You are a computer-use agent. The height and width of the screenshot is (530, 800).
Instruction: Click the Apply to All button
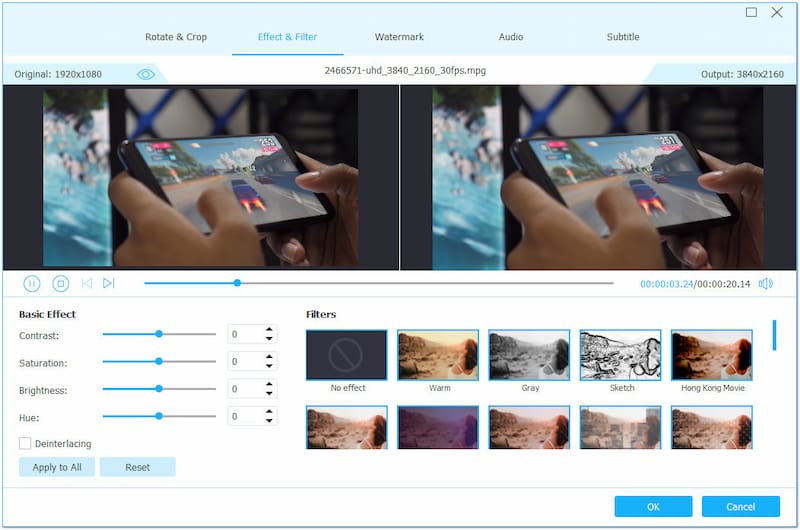(x=57, y=467)
